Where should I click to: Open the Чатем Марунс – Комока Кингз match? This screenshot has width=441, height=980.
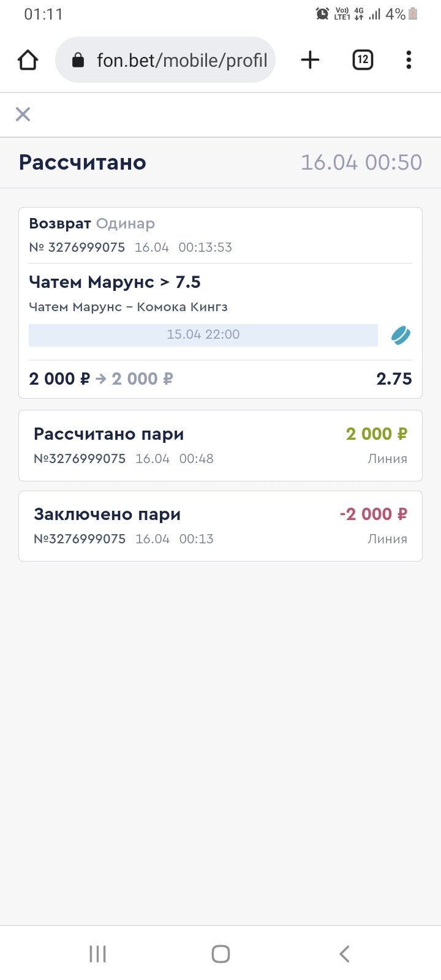(128, 307)
